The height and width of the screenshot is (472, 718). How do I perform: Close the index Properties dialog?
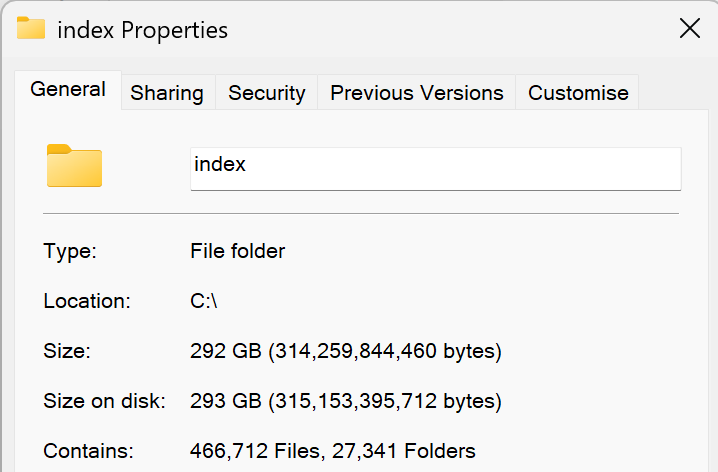[690, 28]
